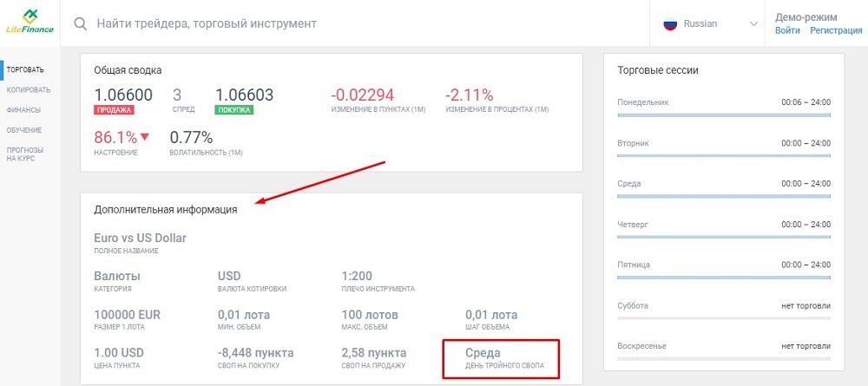Click the Четверг trading session label
Viewport: 868px width, 386px height.
point(632,225)
